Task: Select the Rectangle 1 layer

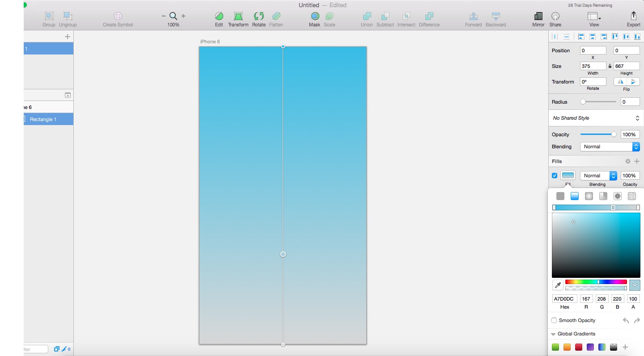Action: [x=48, y=119]
